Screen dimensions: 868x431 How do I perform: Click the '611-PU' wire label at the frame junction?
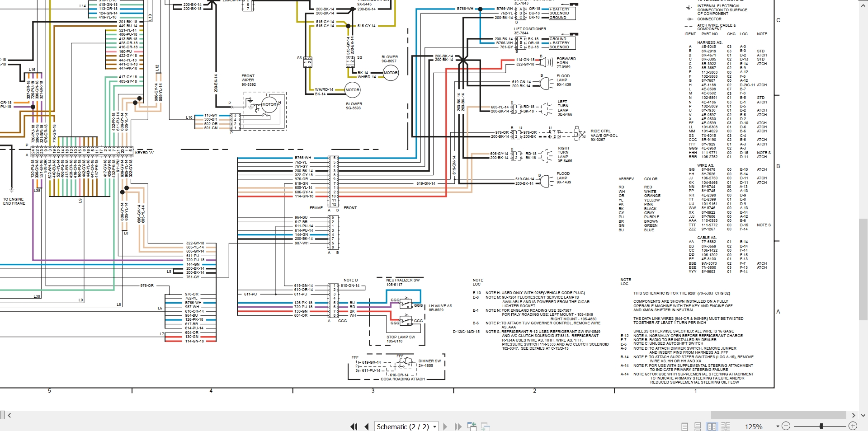tap(250, 294)
